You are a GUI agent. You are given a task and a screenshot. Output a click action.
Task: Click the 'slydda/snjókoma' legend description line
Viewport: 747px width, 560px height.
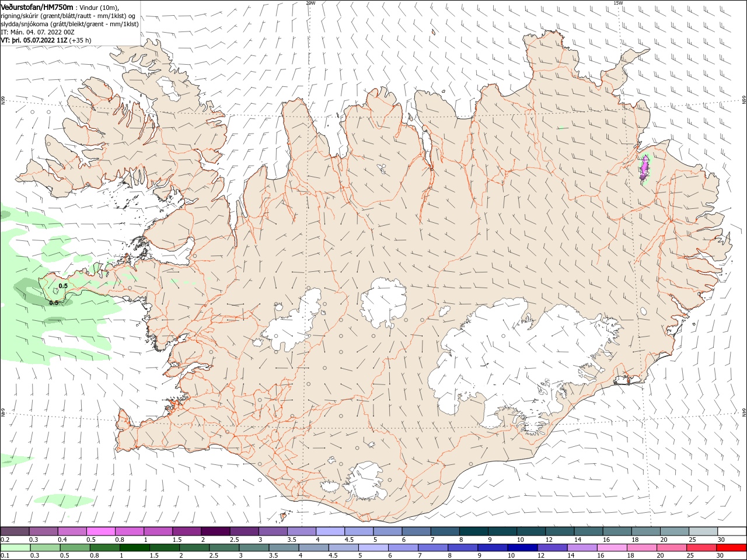click(x=69, y=24)
